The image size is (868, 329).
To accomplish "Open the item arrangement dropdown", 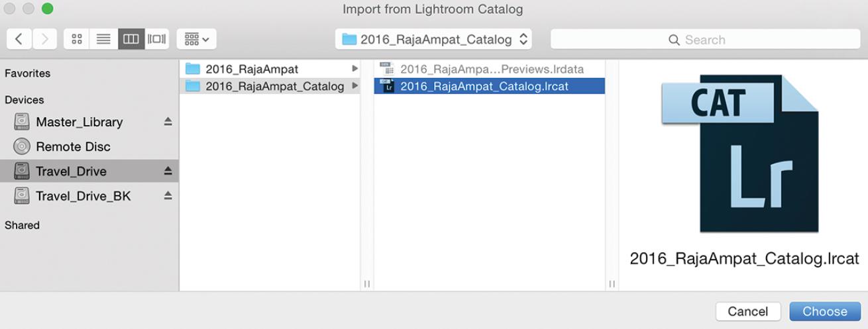I will coord(196,39).
